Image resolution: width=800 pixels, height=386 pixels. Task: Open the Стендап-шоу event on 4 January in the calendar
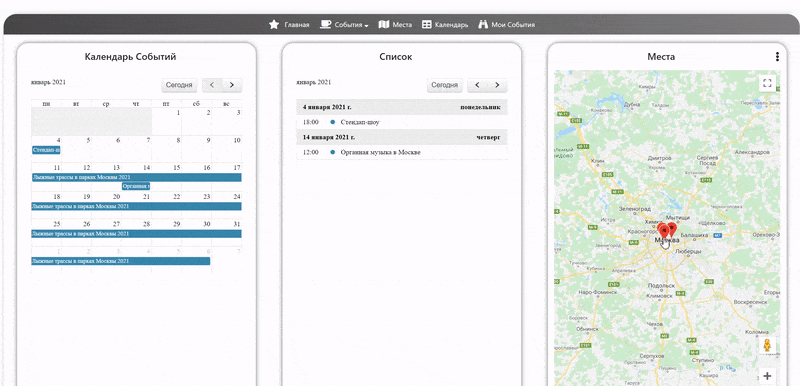46,150
